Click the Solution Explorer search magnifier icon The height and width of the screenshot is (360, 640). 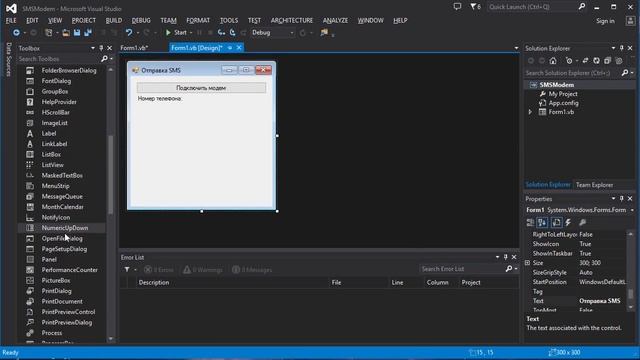624,73
